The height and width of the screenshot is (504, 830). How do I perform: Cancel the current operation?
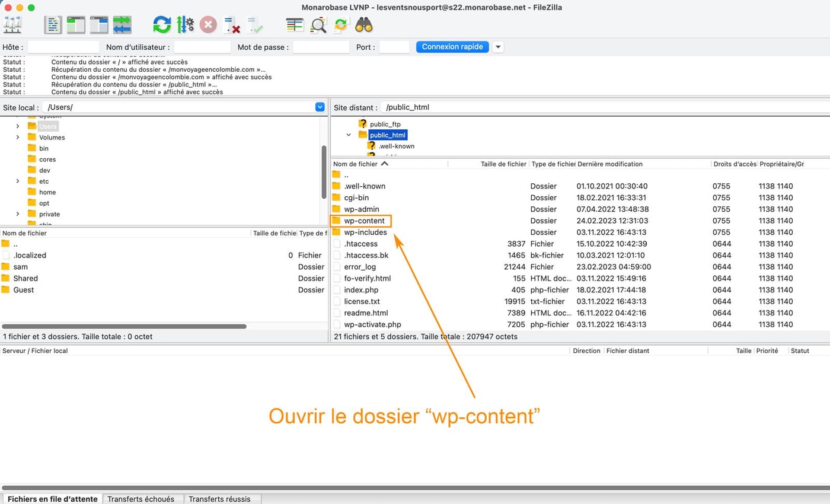pos(207,24)
